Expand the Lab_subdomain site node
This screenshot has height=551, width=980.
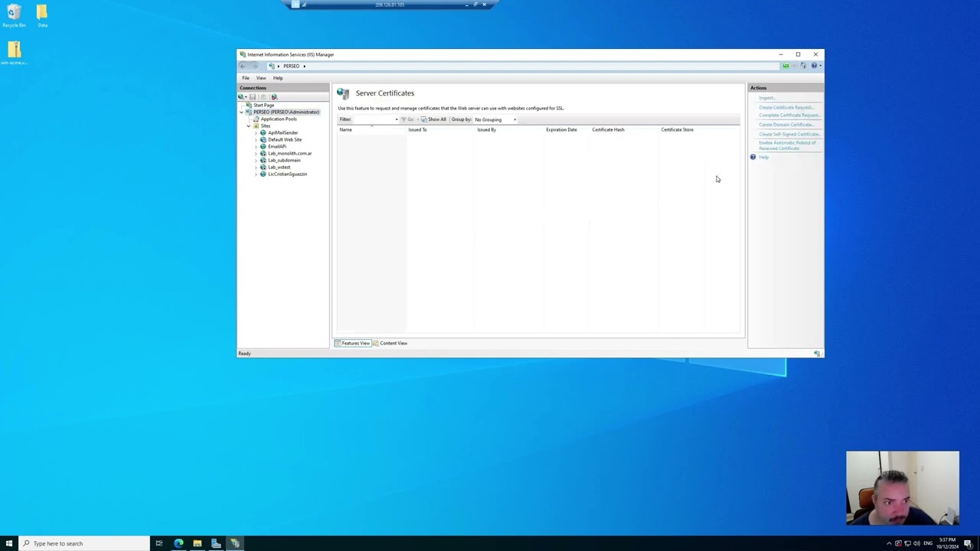click(256, 160)
